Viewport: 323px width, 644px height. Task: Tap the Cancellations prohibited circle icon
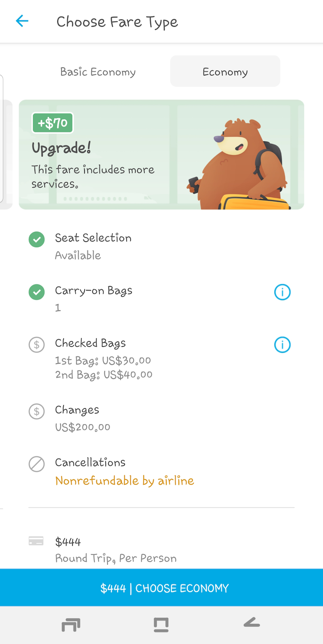pyautogui.click(x=36, y=464)
